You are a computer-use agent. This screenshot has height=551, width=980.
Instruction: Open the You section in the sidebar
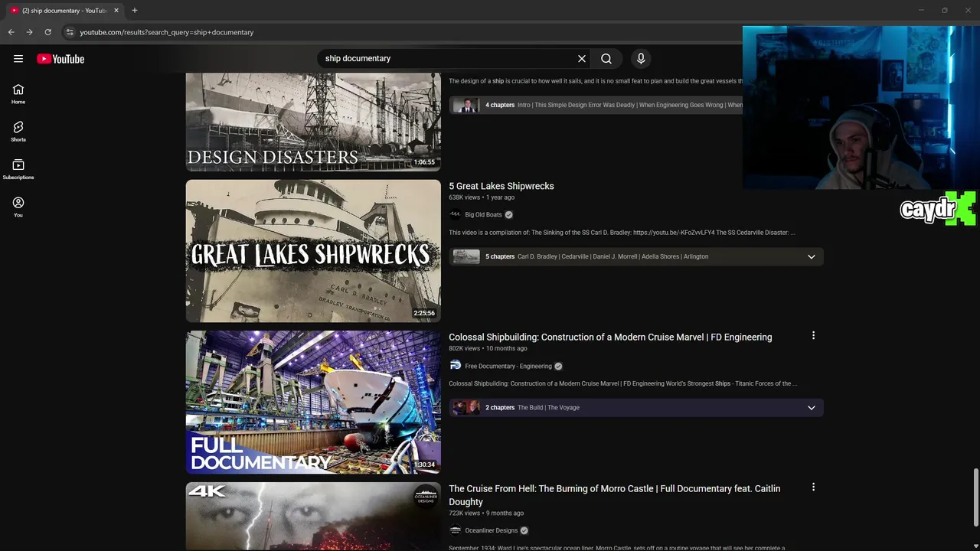(18, 207)
